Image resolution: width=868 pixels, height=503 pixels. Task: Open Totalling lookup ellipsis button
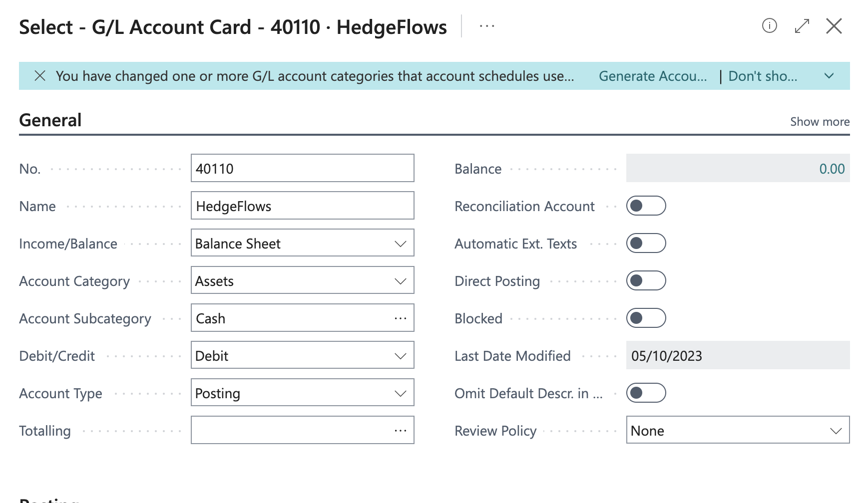[x=401, y=431]
